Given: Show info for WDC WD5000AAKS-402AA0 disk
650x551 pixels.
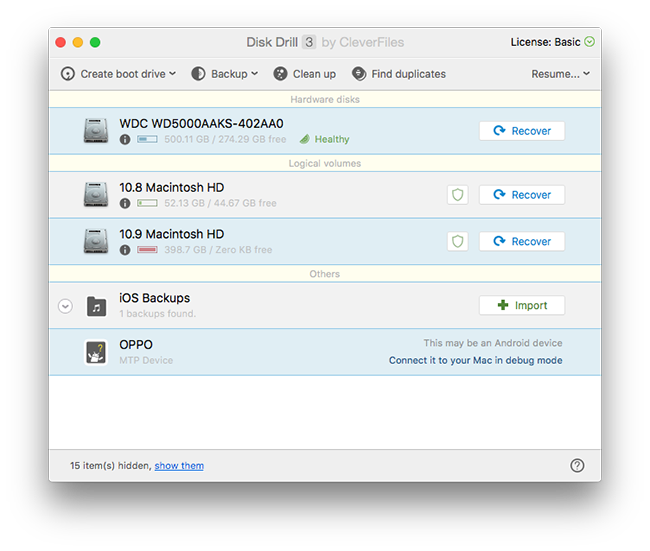Looking at the screenshot, I should pos(125,139).
